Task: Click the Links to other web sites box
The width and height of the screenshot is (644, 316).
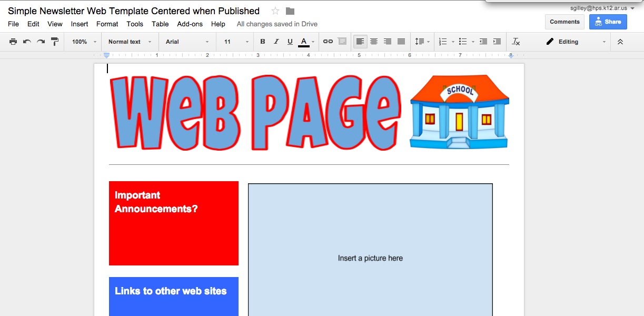Action: pos(174,297)
